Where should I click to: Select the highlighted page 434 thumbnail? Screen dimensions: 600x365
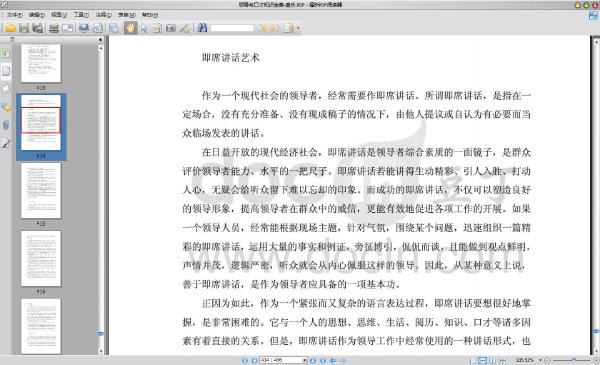click(41, 122)
